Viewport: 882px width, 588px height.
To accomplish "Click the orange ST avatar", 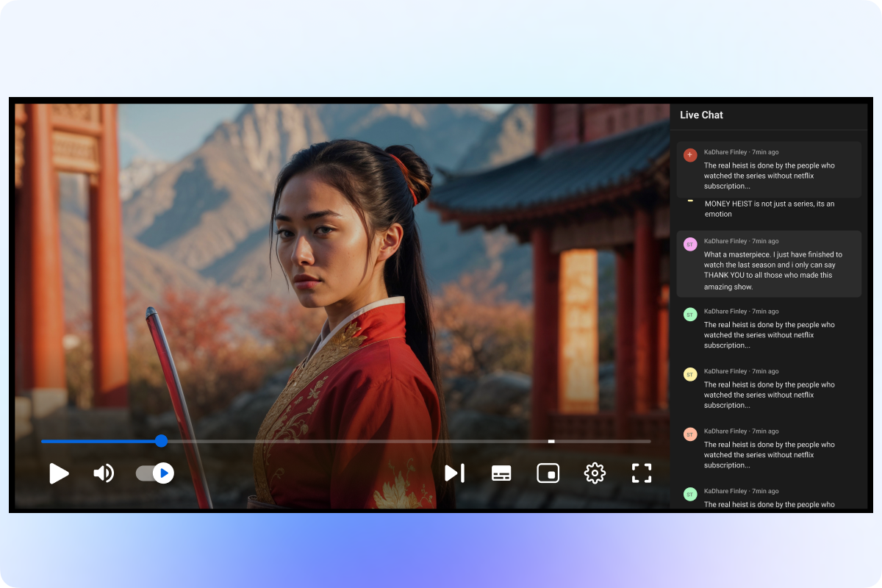I will pyautogui.click(x=690, y=434).
